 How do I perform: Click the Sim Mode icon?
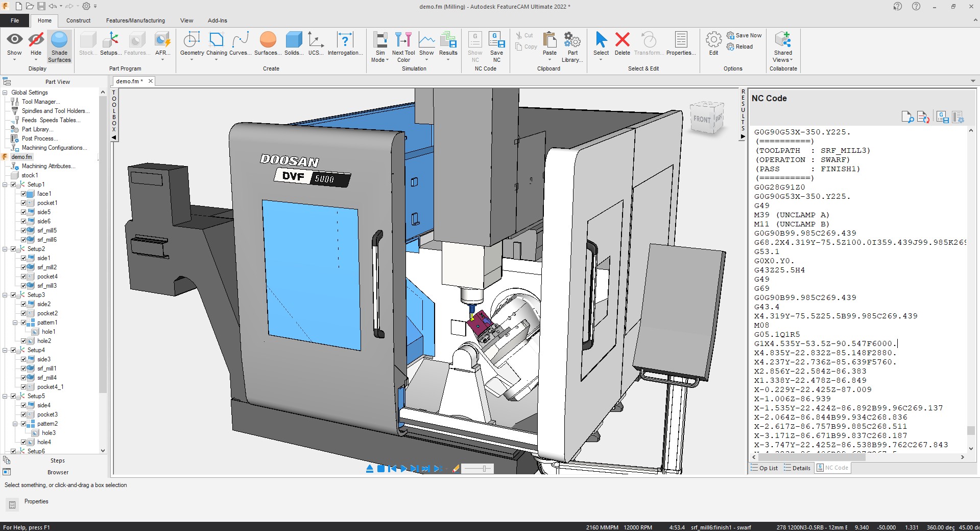[x=380, y=40]
